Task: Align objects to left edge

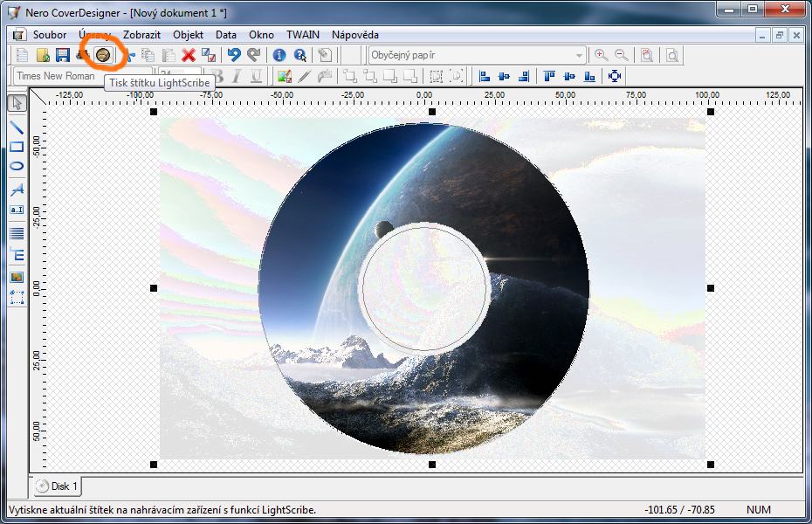Action: point(485,77)
